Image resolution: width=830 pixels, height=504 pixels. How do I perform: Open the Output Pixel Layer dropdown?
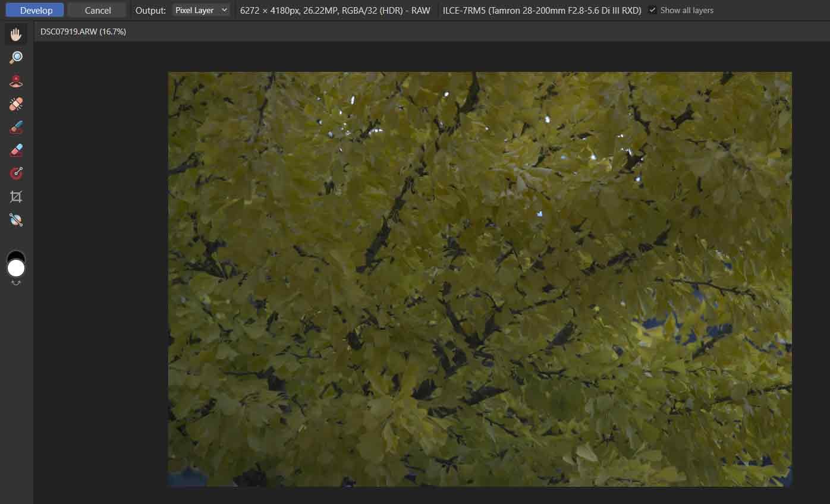tap(201, 10)
